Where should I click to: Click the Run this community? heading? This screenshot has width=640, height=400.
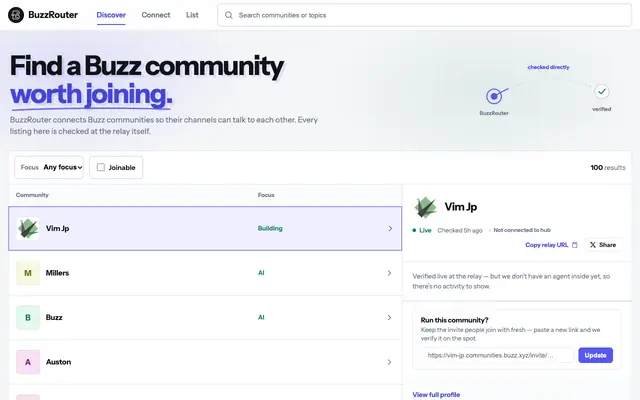[x=455, y=320]
